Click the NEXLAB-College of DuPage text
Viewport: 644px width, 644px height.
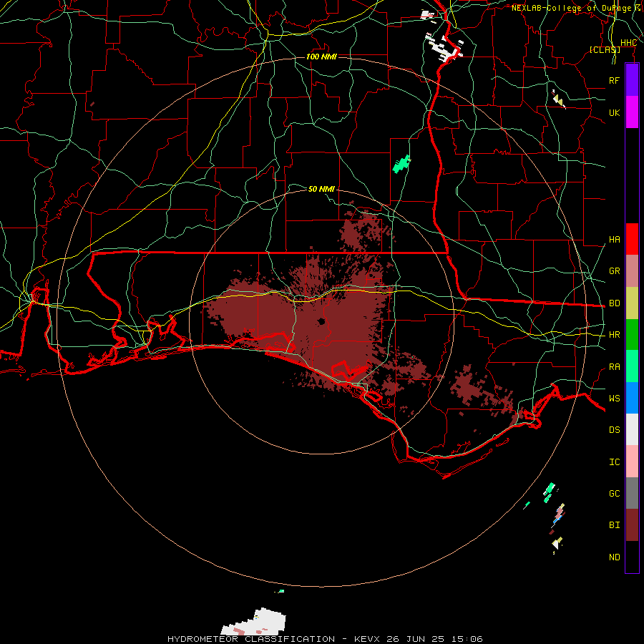coord(571,8)
